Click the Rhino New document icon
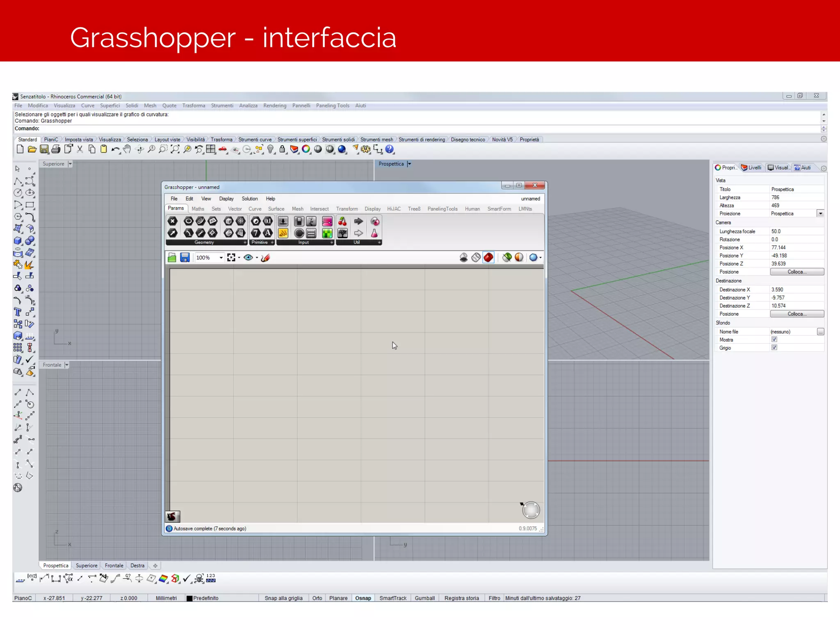The image size is (840, 630). 20,149
